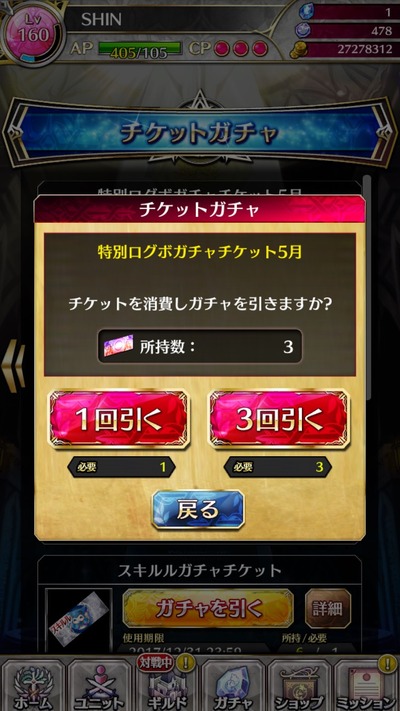Tap the gold coins currency icon
This screenshot has height=711, width=400.
tap(298, 50)
